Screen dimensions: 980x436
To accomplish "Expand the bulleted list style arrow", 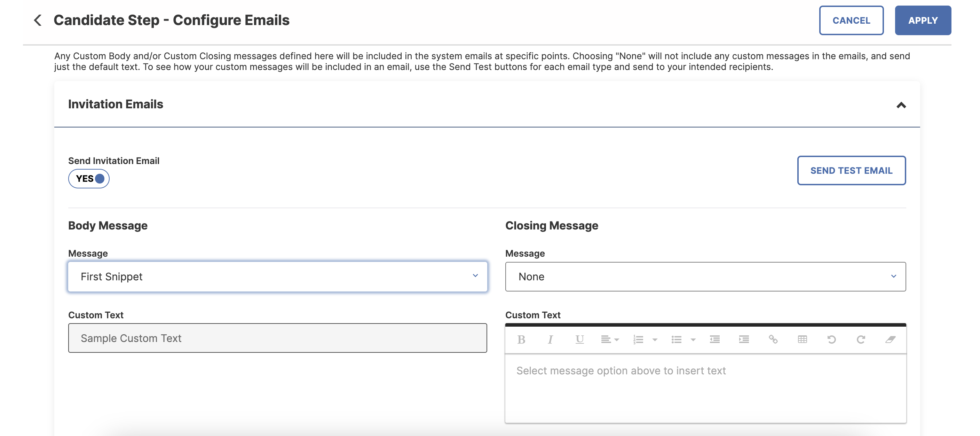I will (693, 340).
